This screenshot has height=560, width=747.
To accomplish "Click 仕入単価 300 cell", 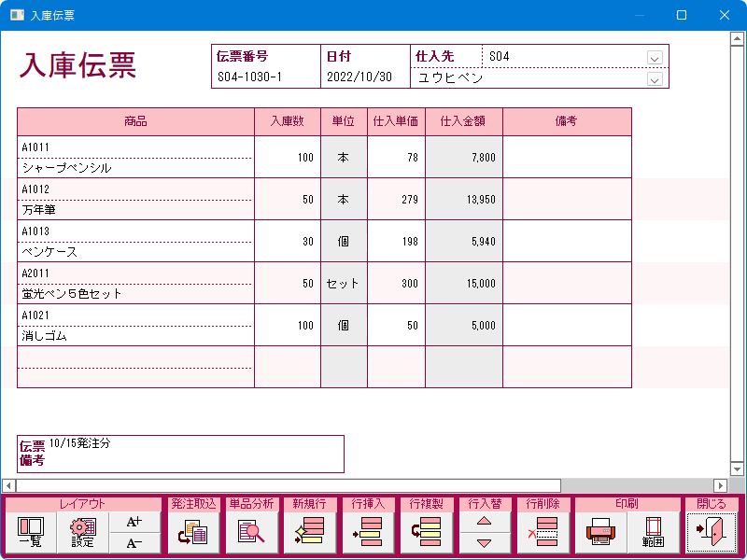I will pos(396,283).
